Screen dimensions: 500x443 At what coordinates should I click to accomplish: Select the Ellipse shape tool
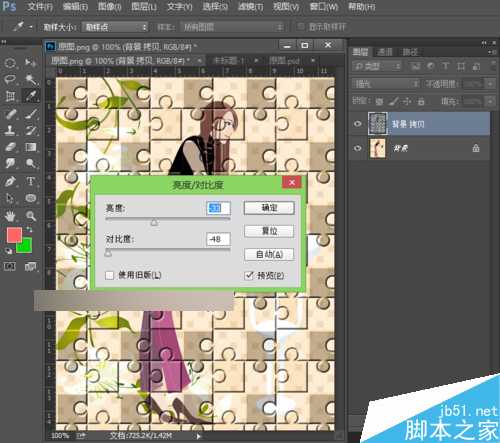point(31,198)
